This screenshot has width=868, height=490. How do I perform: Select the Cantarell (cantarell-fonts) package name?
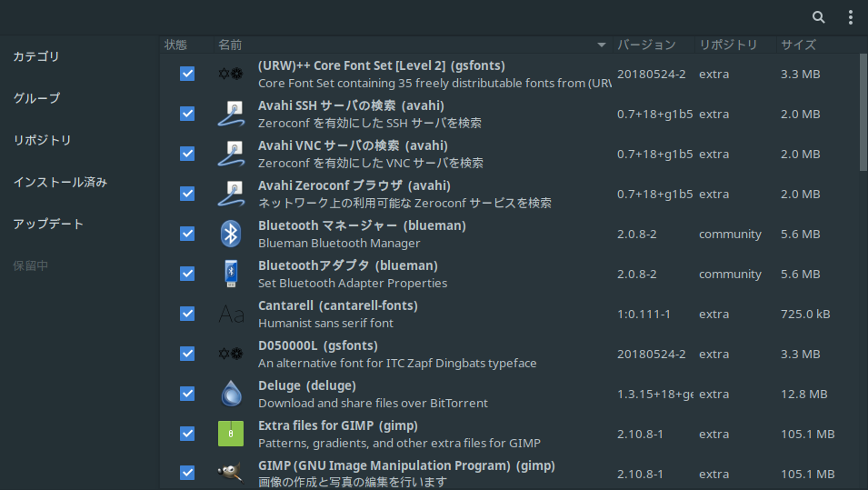[x=338, y=305]
